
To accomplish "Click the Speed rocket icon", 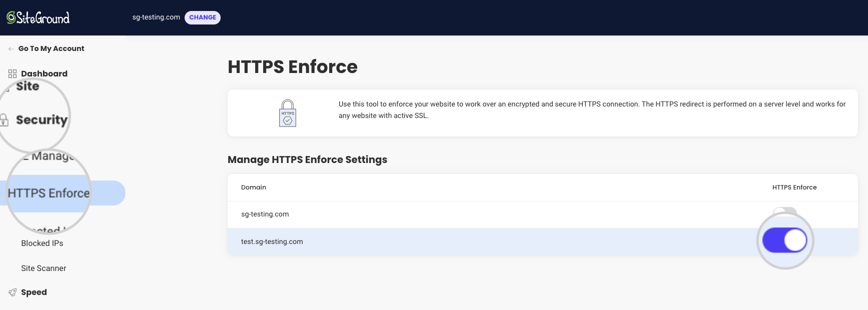I will tap(13, 292).
